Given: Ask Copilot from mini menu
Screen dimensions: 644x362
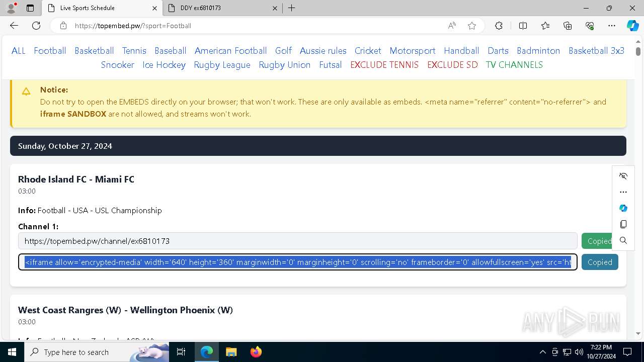Looking at the screenshot, I should [x=623, y=208].
